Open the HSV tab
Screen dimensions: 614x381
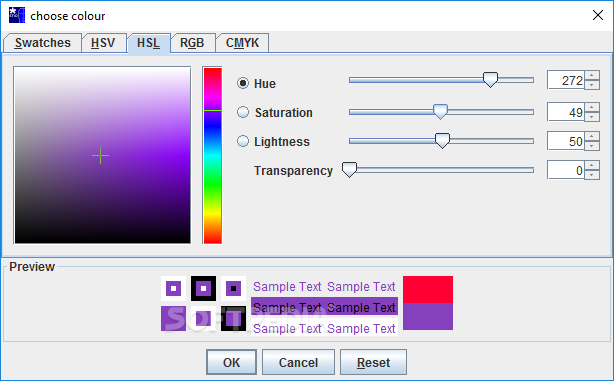tap(103, 43)
